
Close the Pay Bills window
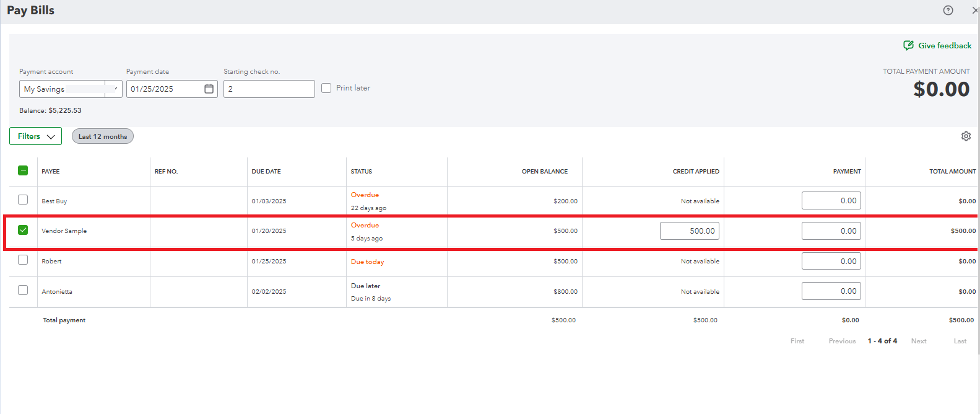click(x=975, y=11)
